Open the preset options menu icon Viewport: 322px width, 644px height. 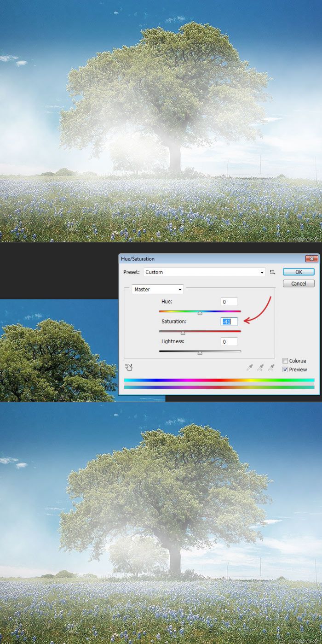point(272,272)
